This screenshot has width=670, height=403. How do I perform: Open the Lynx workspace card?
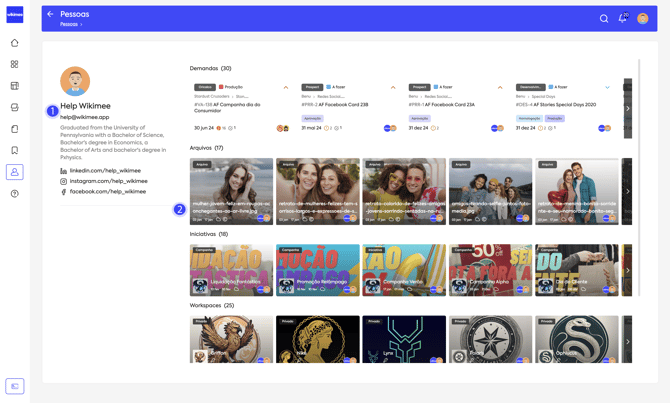[404, 340]
